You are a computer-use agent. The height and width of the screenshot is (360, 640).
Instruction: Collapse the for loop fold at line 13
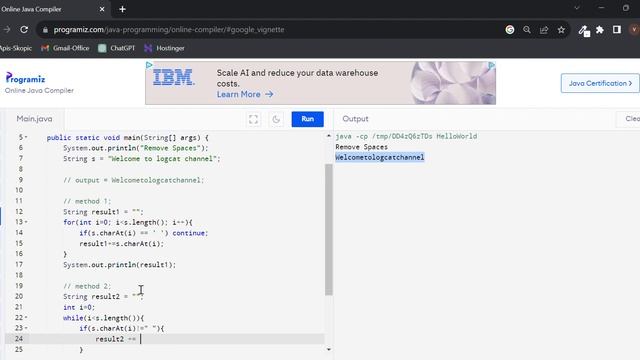pyautogui.click(x=26, y=222)
